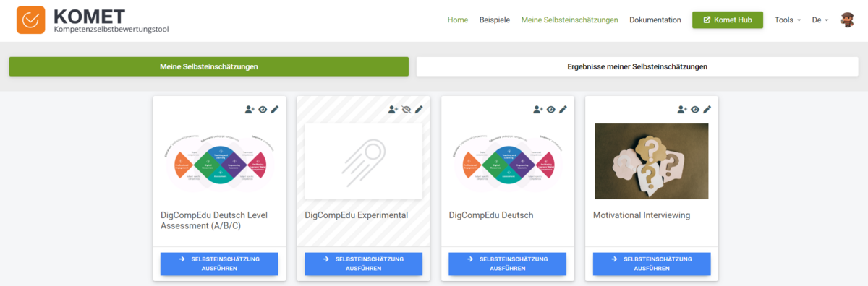868x286 pixels.
Task: Toggle crossed-out eye on DigCompEdu Experimental card
Action: [x=407, y=110]
